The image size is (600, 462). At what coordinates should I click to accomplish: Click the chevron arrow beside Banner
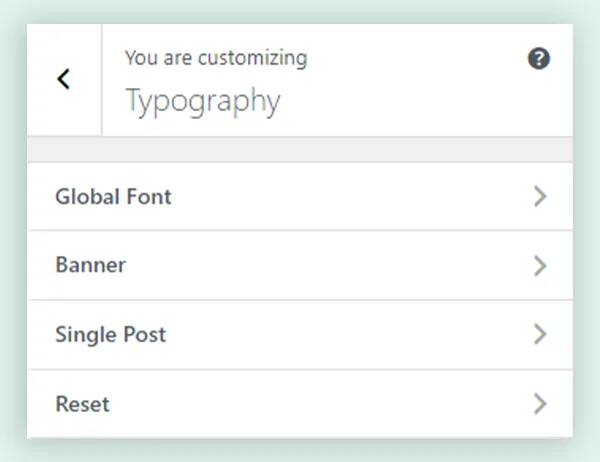point(540,266)
